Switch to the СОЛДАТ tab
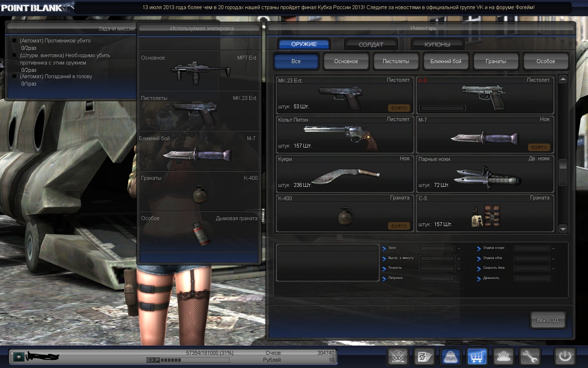This screenshot has width=588, height=368. [371, 45]
